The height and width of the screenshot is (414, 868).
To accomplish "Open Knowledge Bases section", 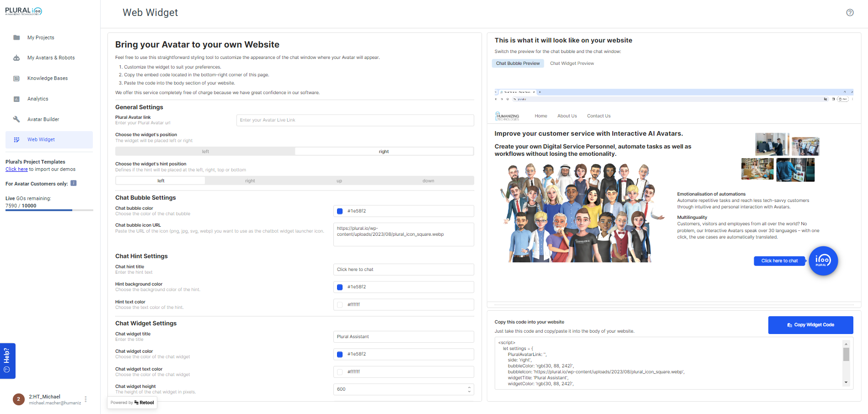I will 48,79.
